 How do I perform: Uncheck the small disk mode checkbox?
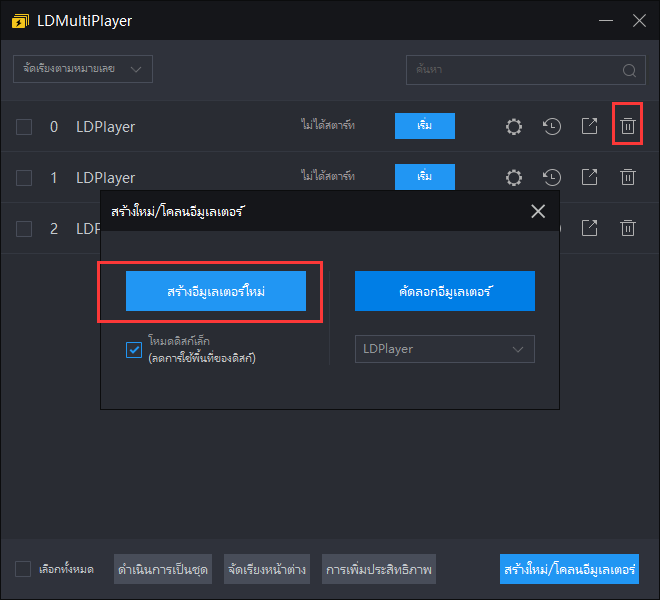coord(134,349)
